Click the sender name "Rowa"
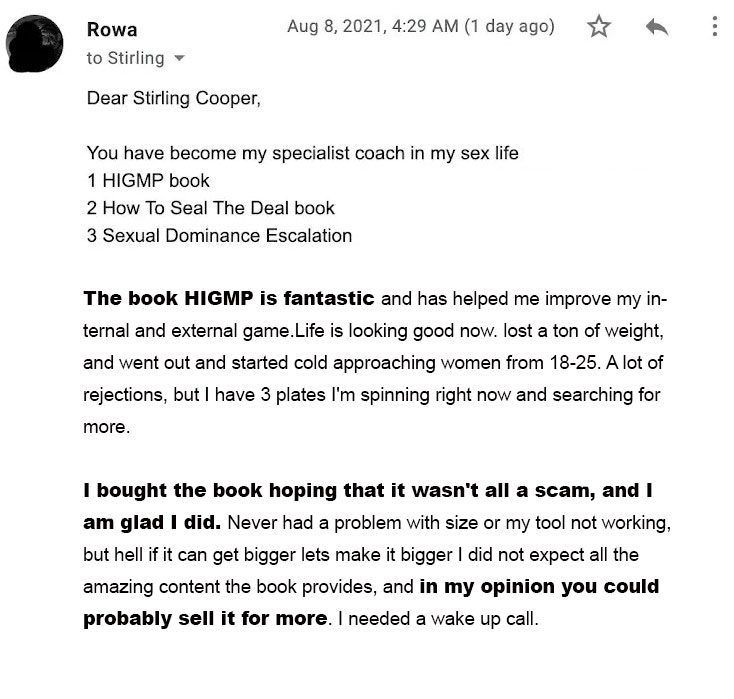This screenshot has width=734, height=699. coord(112,28)
